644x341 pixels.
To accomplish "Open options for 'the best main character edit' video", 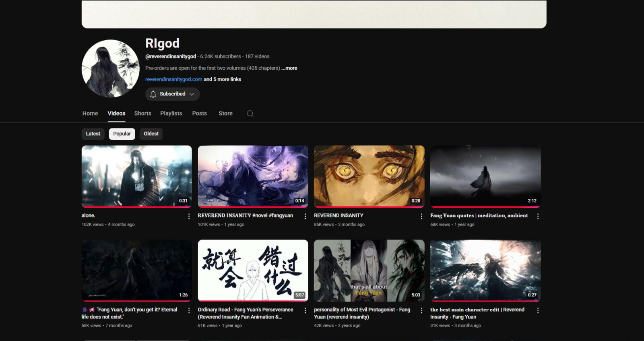I will pyautogui.click(x=538, y=310).
